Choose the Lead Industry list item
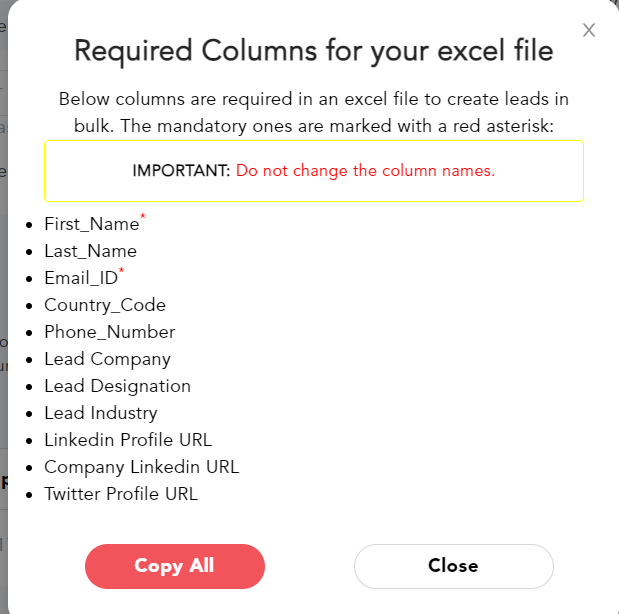Image resolution: width=619 pixels, height=614 pixels. coord(100,413)
